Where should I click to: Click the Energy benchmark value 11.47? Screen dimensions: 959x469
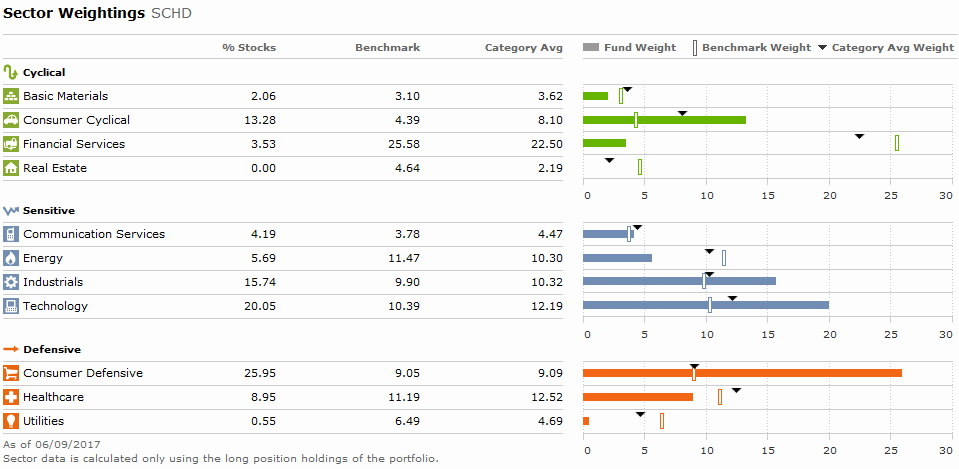pyautogui.click(x=404, y=259)
